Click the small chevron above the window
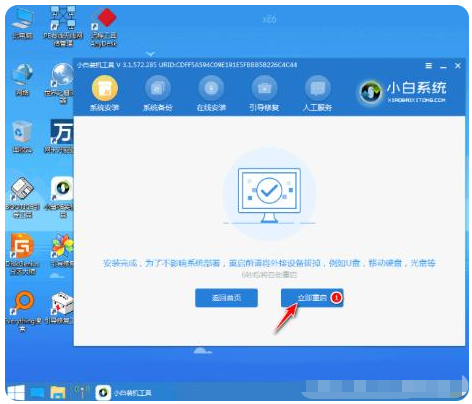Screen dimensions: 472x404 (151, 54)
